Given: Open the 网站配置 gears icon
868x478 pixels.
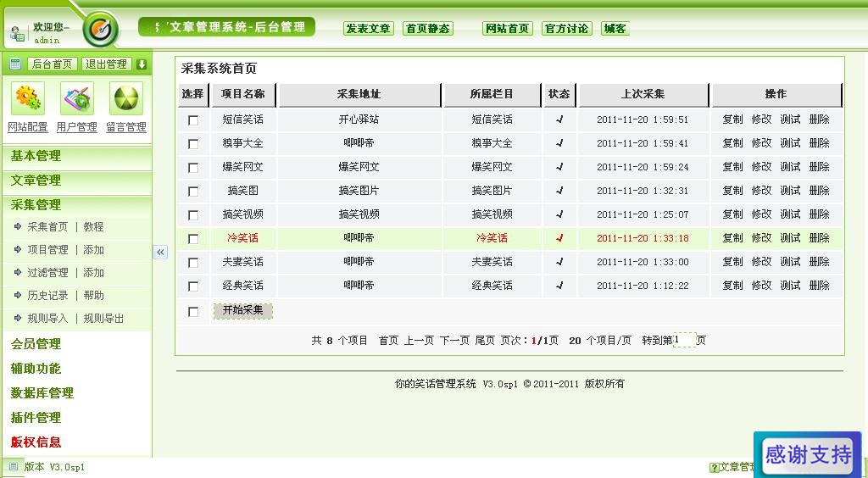Looking at the screenshot, I should click(x=28, y=98).
